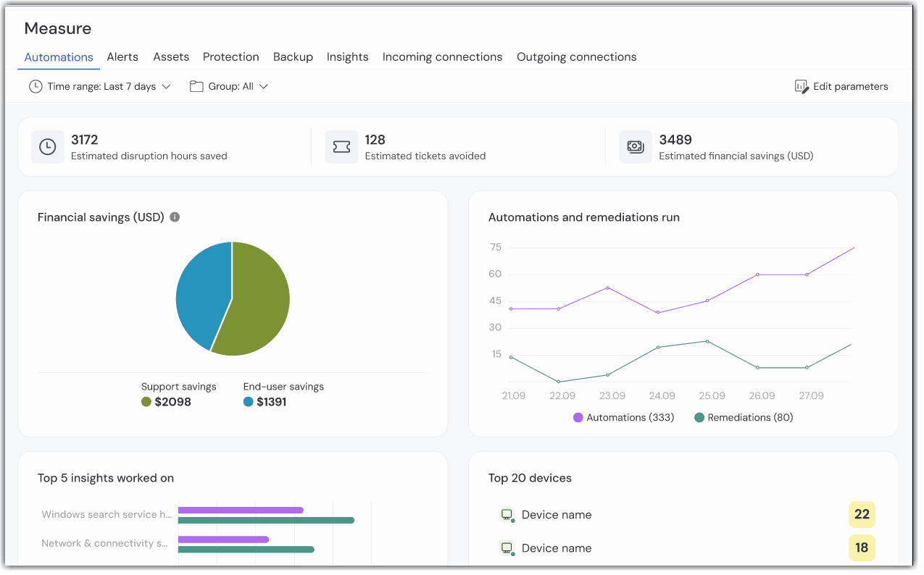Open the Backup tab

coord(293,57)
